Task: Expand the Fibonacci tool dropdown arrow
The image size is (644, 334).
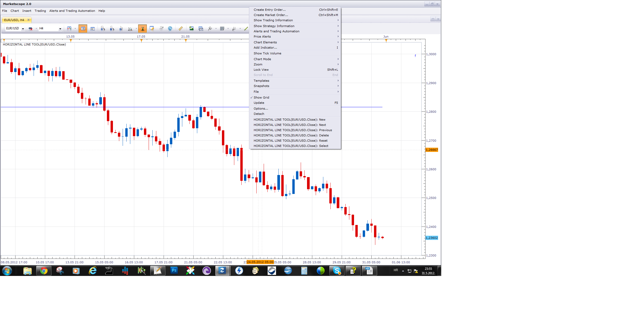Action: tap(228, 28)
